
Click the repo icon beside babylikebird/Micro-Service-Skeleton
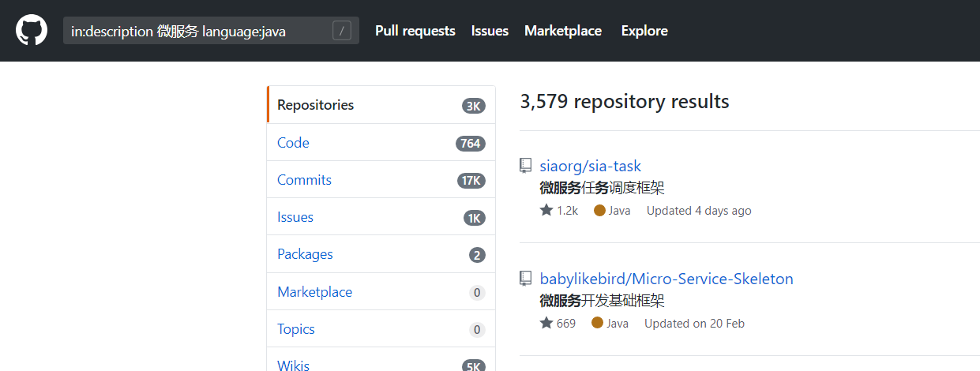[525, 279]
